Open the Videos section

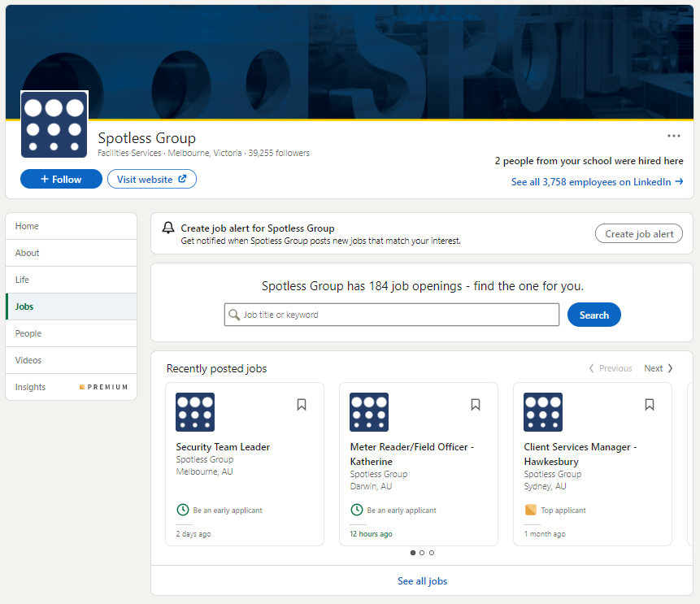pos(29,360)
